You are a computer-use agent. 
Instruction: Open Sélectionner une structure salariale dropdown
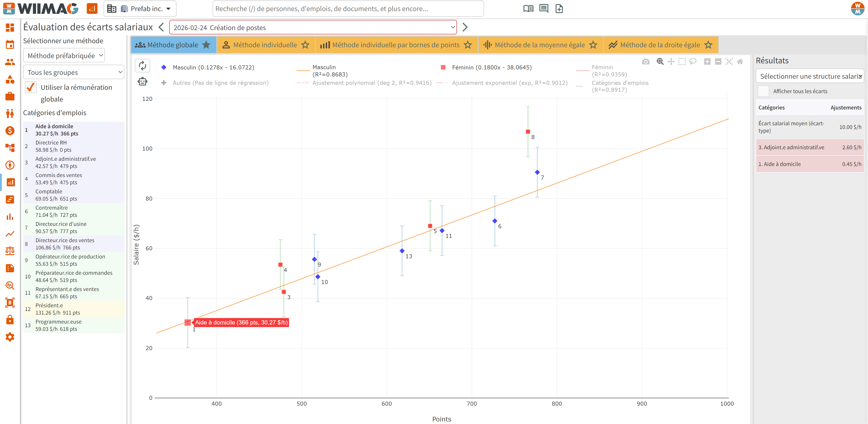click(x=810, y=76)
